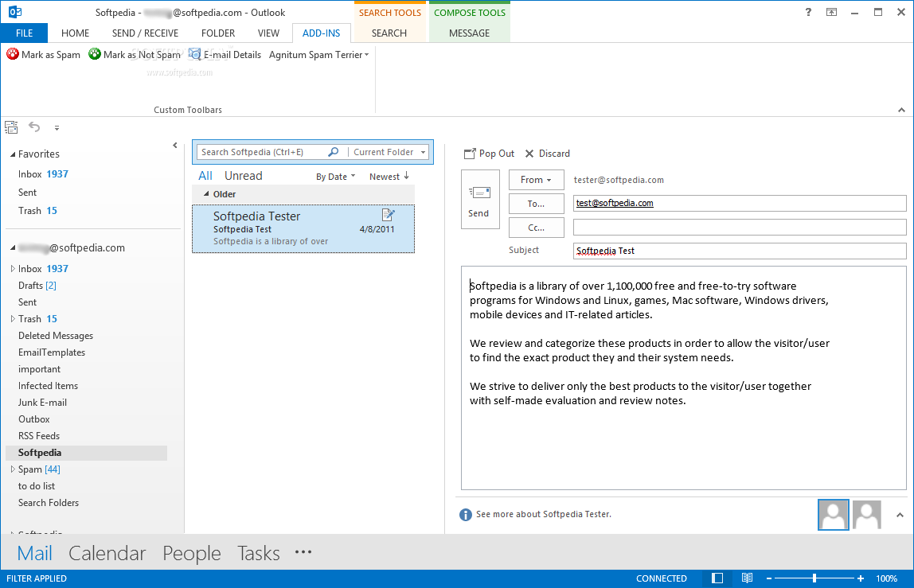Expand the Spam folder

pyautogui.click(x=13, y=469)
